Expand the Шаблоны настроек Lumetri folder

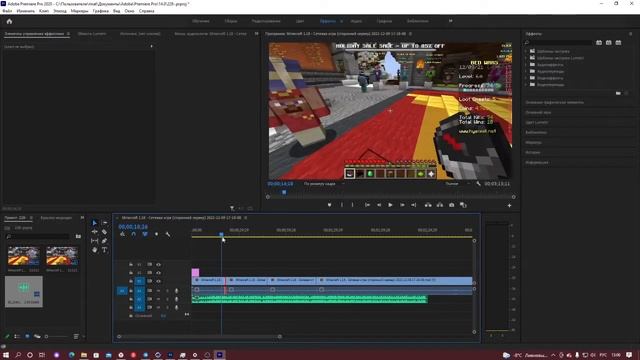[x=527, y=58]
